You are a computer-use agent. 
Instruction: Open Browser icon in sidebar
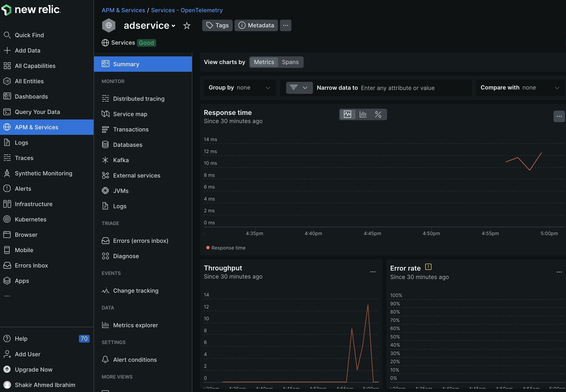pyautogui.click(x=7, y=235)
